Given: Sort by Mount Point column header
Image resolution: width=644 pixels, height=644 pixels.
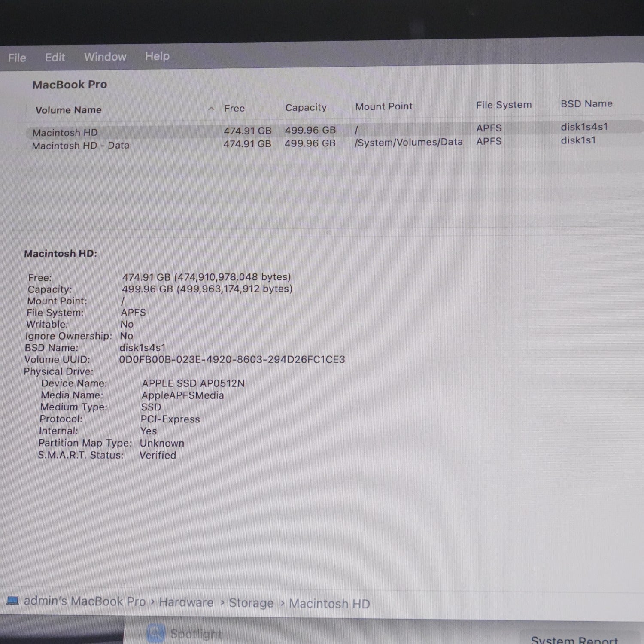Looking at the screenshot, I should pos(384,106).
